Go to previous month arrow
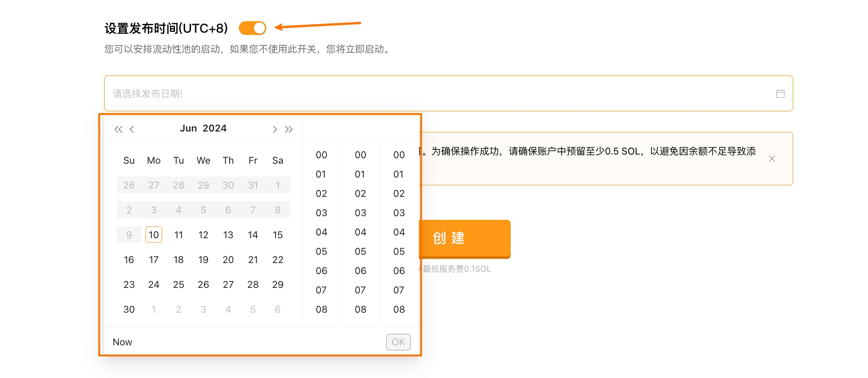Screen dimensions: 868x378 [x=132, y=129]
